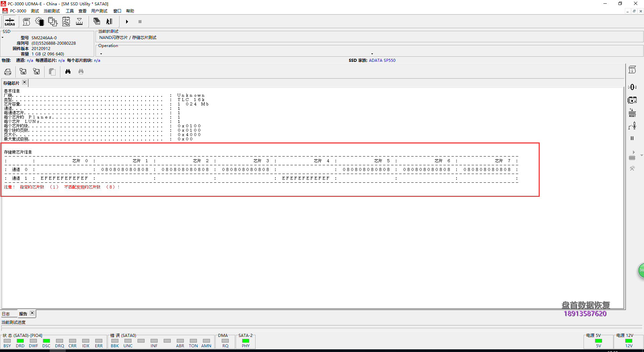Open the 测试 menu
Screen dimensions: 644x352
(35, 11)
